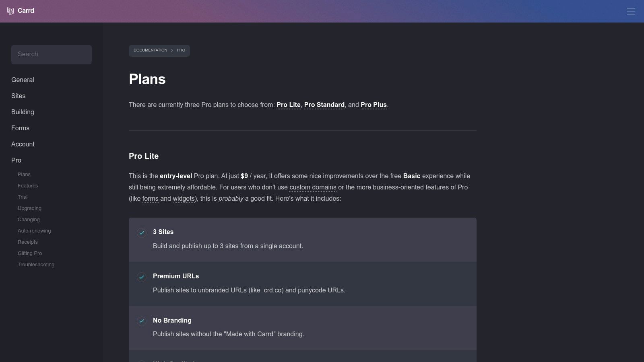The width and height of the screenshot is (644, 362).
Task: Select Auto-renewing in the sidebar
Action: pyautogui.click(x=34, y=230)
